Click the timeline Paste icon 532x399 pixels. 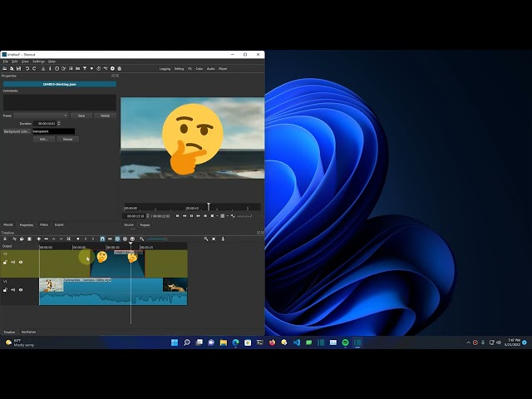(30, 239)
